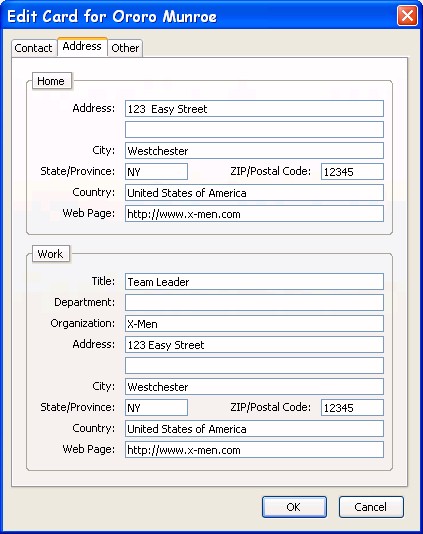Focus the empty second Home address line
Screen dimensions: 423x534
point(254,130)
